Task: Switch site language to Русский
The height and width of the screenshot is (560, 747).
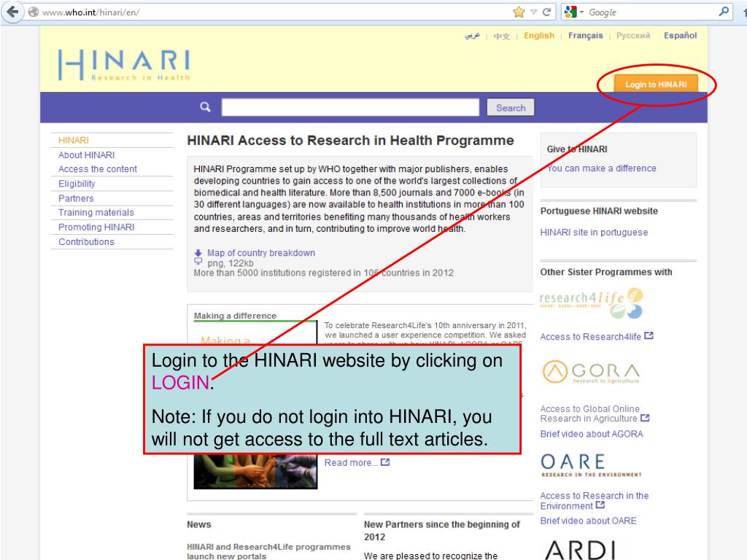Action: [632, 35]
